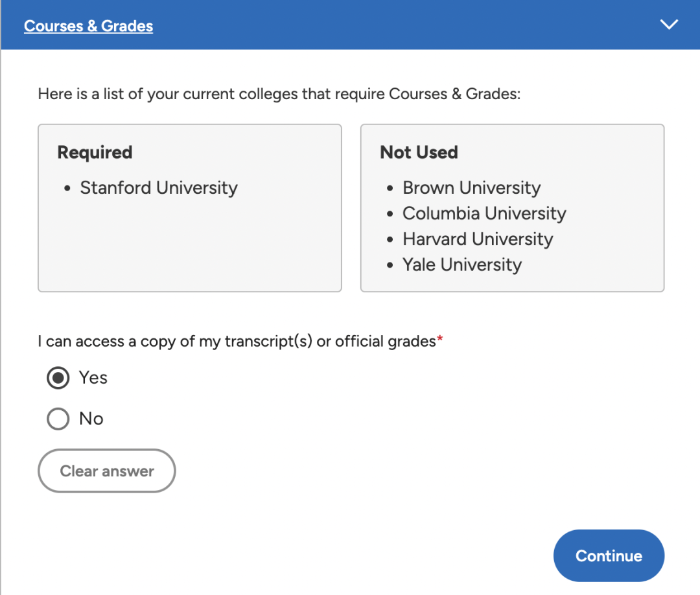Click the Required panel heading

95,153
